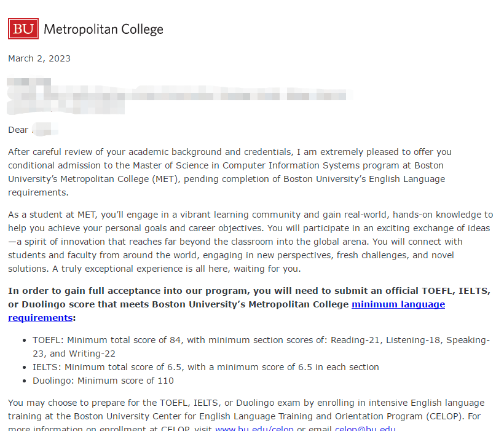
Task: Click the celop@bu.edu email link
Action: (365, 429)
